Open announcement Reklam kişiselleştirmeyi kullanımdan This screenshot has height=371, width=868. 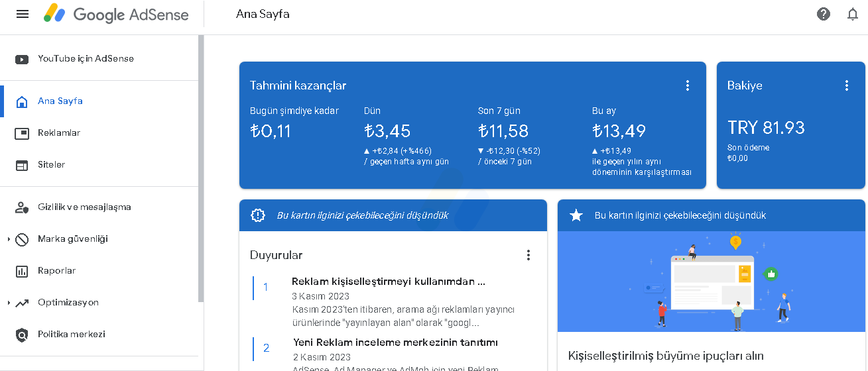389,282
